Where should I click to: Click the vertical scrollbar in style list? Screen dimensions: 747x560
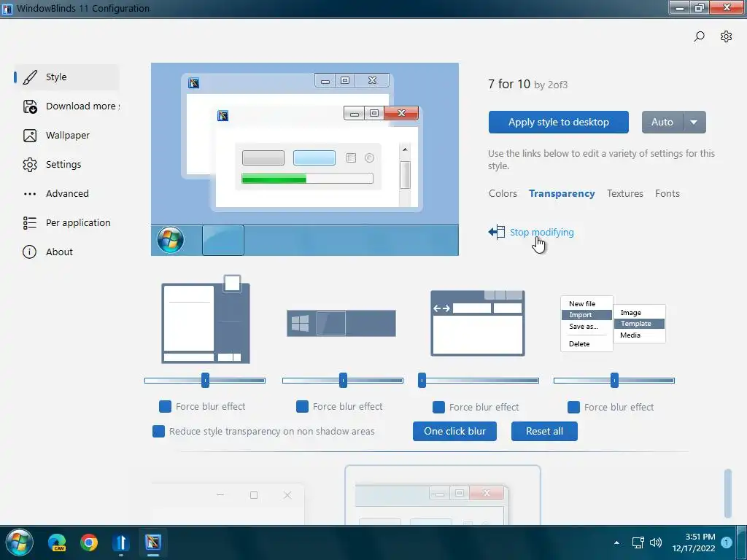coord(728,494)
